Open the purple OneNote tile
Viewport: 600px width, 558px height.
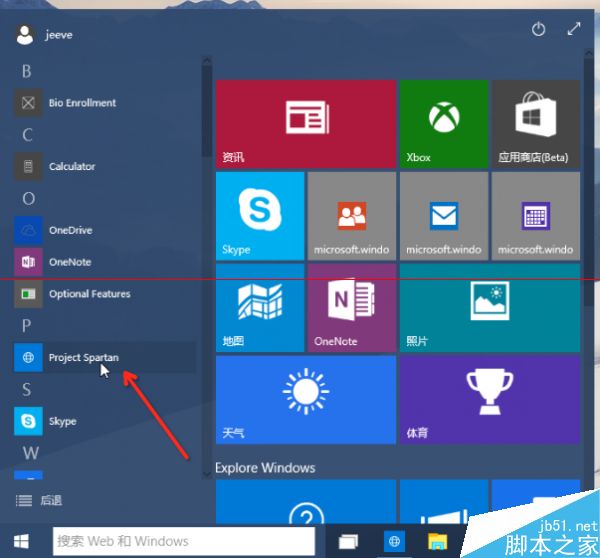352,308
